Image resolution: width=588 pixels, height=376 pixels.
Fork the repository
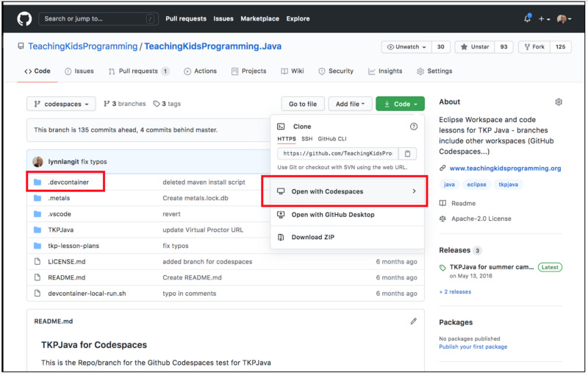[x=534, y=47]
